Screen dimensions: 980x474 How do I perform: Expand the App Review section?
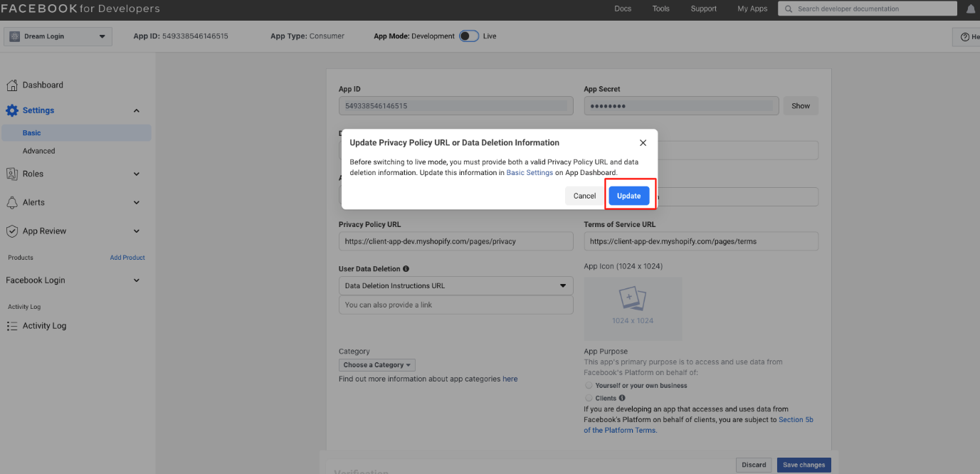137,231
